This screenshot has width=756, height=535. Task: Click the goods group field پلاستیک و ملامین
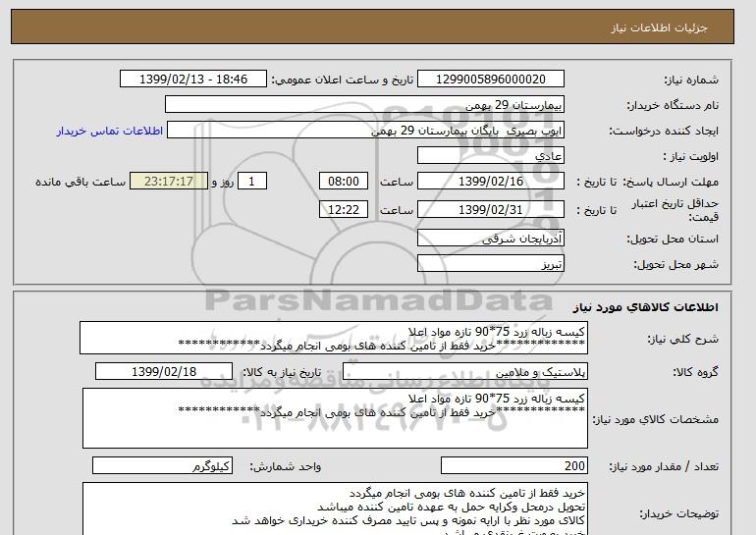(x=465, y=372)
